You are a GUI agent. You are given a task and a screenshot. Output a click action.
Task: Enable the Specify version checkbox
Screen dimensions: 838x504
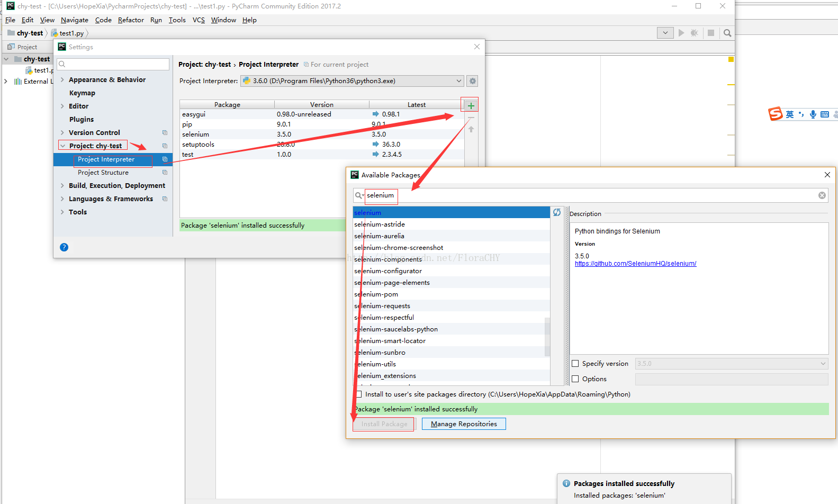pyautogui.click(x=575, y=364)
